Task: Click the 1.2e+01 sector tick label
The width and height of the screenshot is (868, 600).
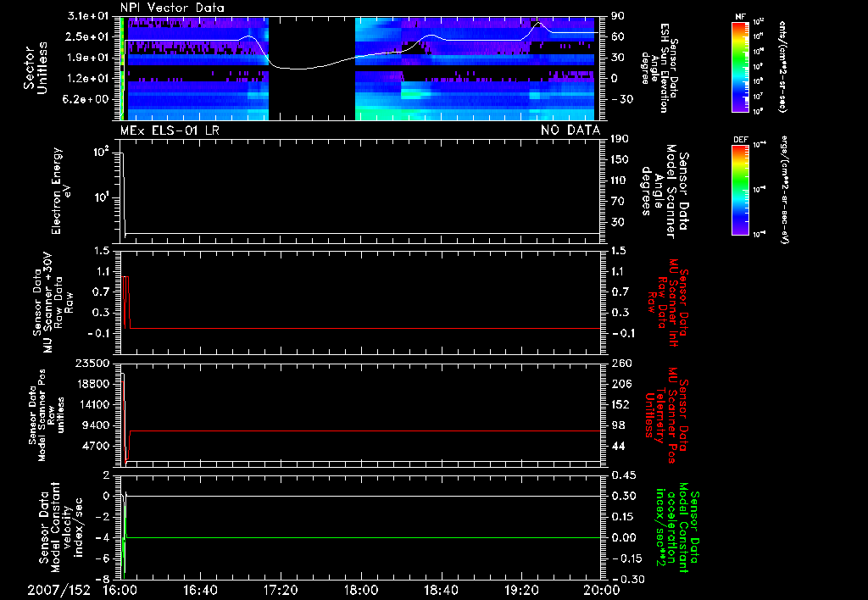Action: (x=88, y=78)
